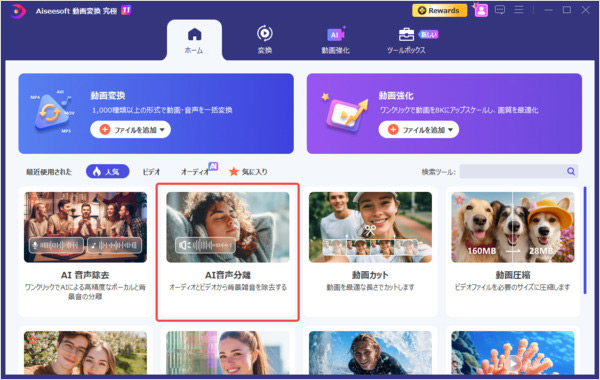Select the ビデオ filter

pyautogui.click(x=152, y=172)
